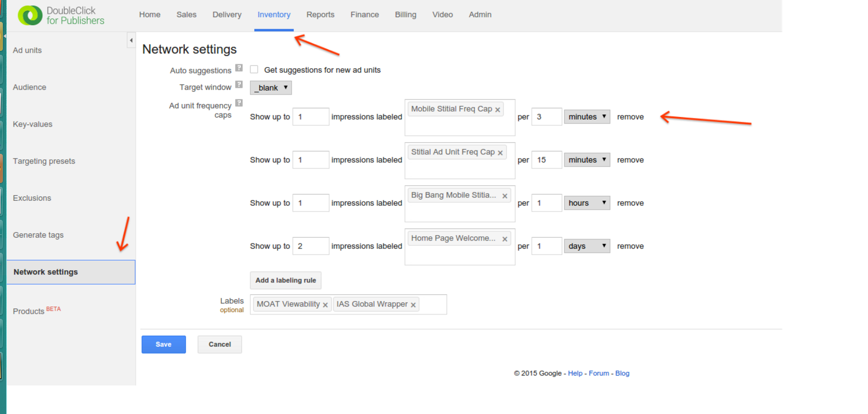Focus impressions field for Big Bang Mobile rule
868x414 pixels.
tap(311, 203)
